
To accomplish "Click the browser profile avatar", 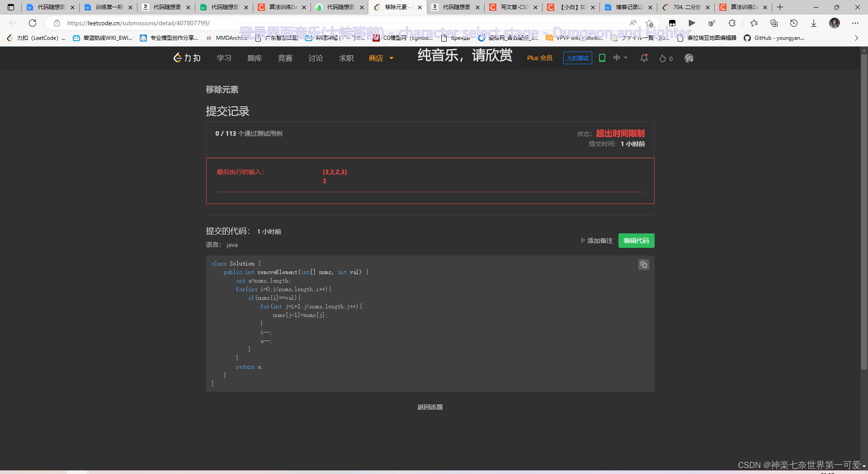I will click(x=835, y=23).
